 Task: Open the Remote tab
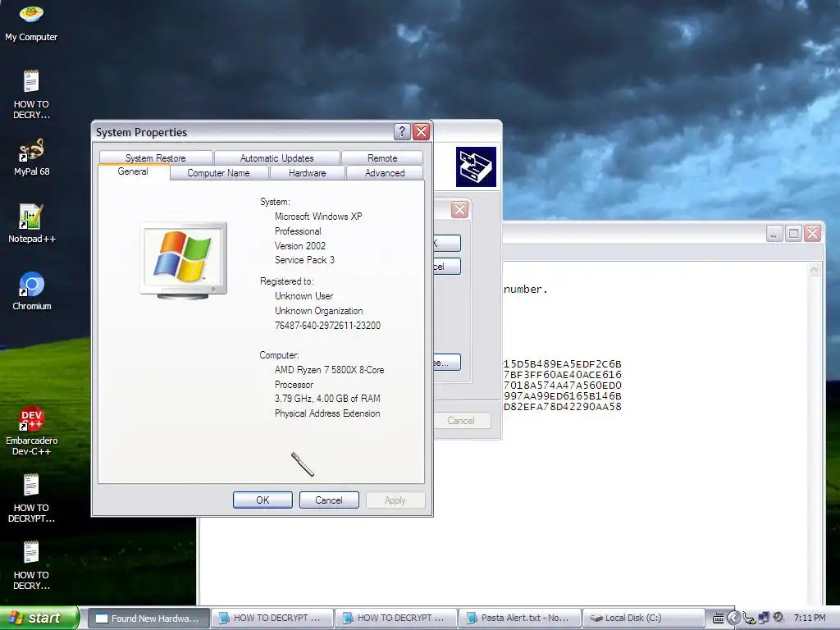coord(382,158)
